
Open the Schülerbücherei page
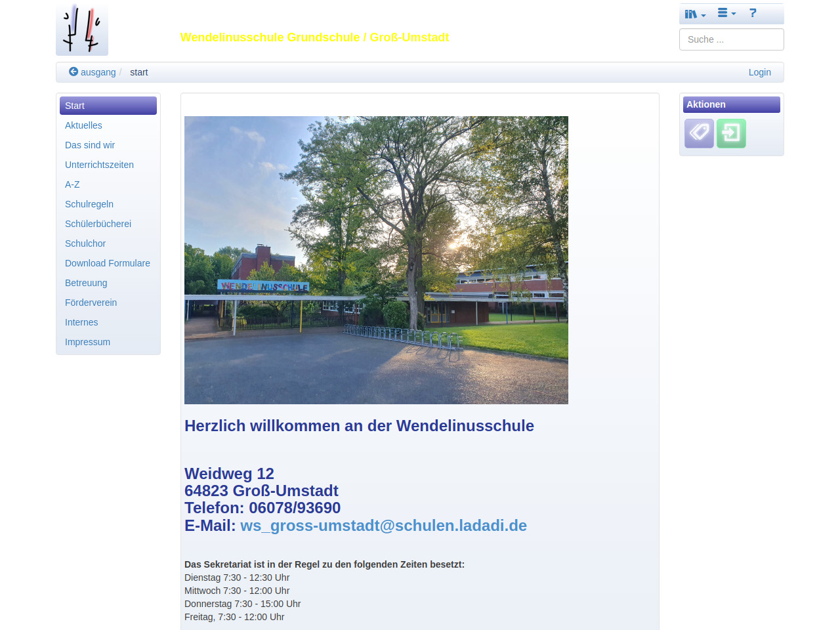[98, 224]
